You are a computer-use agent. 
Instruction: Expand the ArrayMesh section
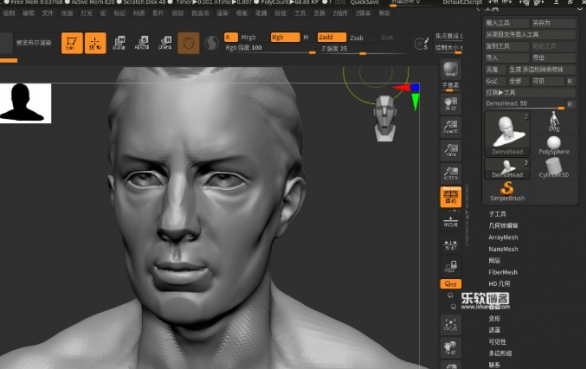pos(503,237)
